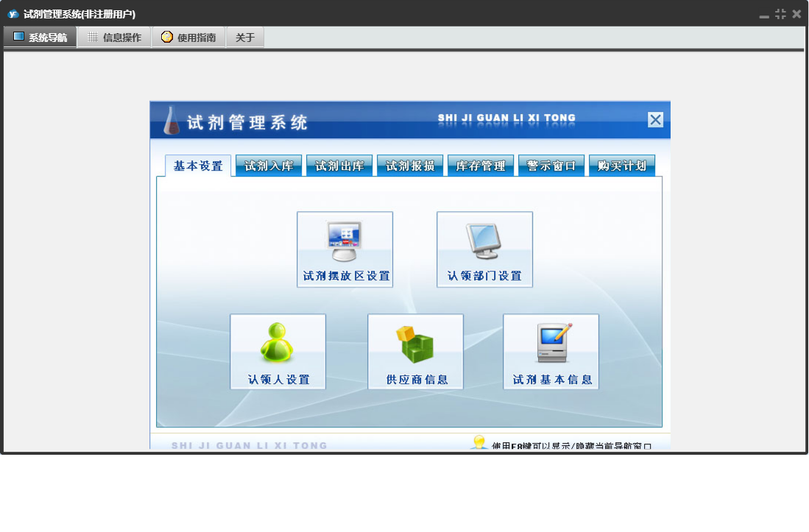
Task: Open 试剂基本信息 icon tile
Action: [551, 352]
